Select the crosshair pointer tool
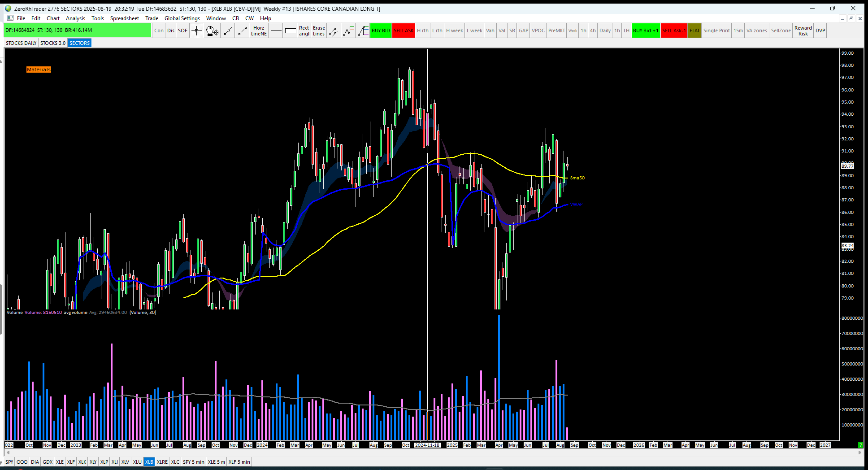 196,30
